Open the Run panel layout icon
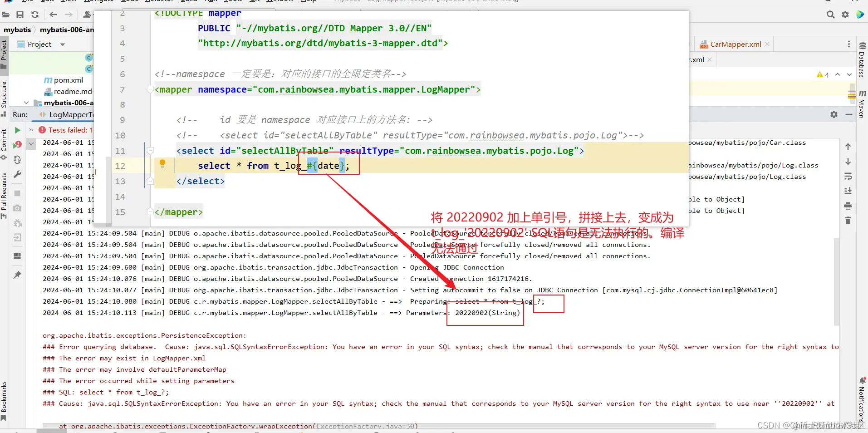The width and height of the screenshot is (868, 433). (x=17, y=256)
